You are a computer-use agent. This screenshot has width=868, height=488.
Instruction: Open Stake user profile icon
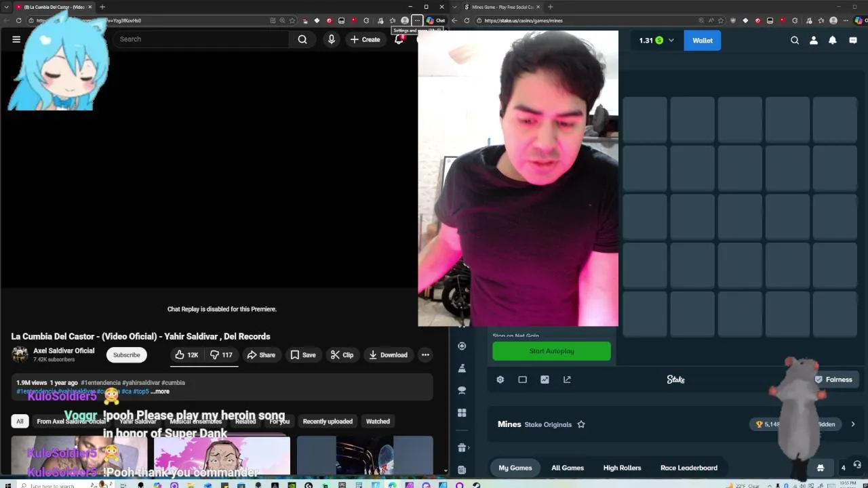(814, 41)
